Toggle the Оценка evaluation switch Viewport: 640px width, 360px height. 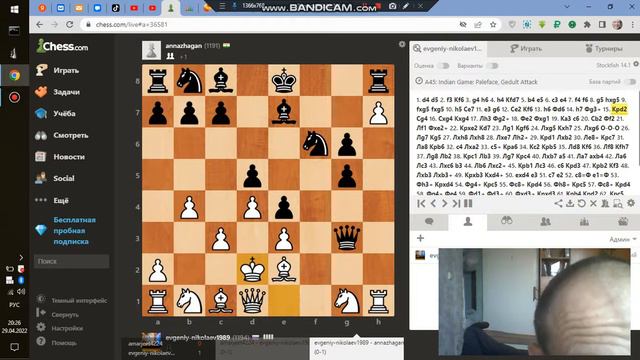(443, 66)
